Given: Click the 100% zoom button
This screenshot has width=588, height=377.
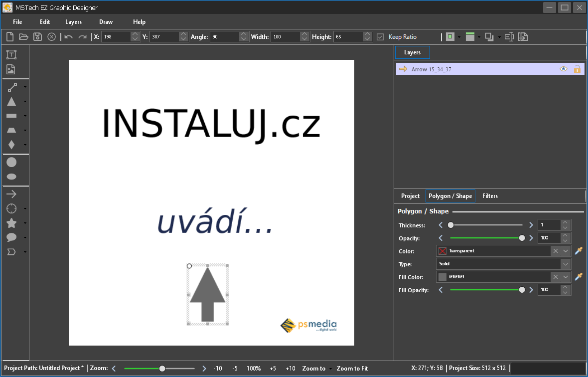Looking at the screenshot, I should 254,369.
